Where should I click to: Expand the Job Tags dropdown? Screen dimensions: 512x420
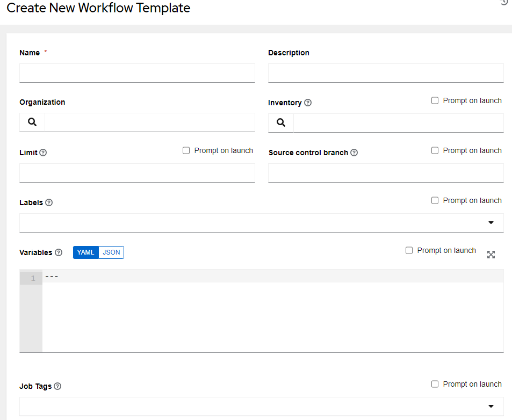point(491,407)
